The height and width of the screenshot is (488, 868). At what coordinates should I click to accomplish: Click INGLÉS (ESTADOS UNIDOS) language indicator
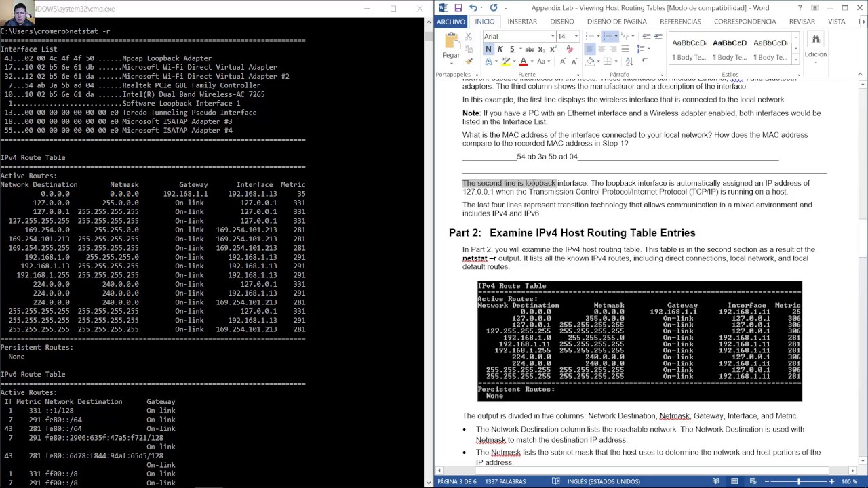604,481
